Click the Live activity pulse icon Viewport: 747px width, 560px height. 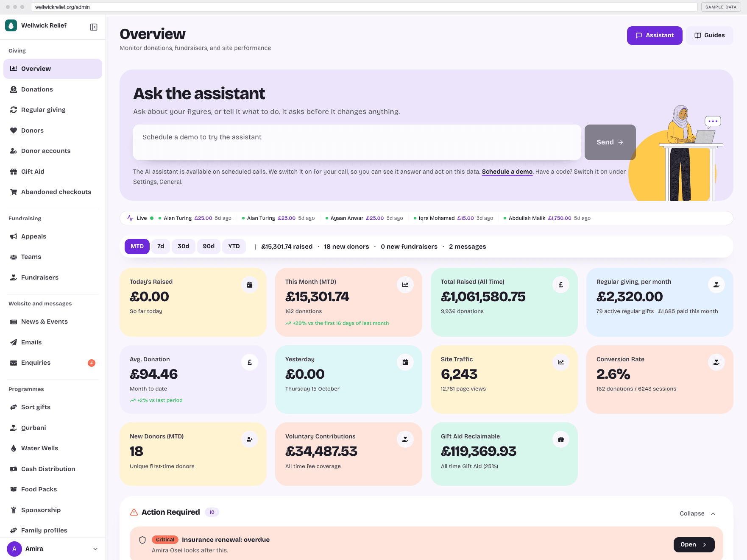(130, 218)
